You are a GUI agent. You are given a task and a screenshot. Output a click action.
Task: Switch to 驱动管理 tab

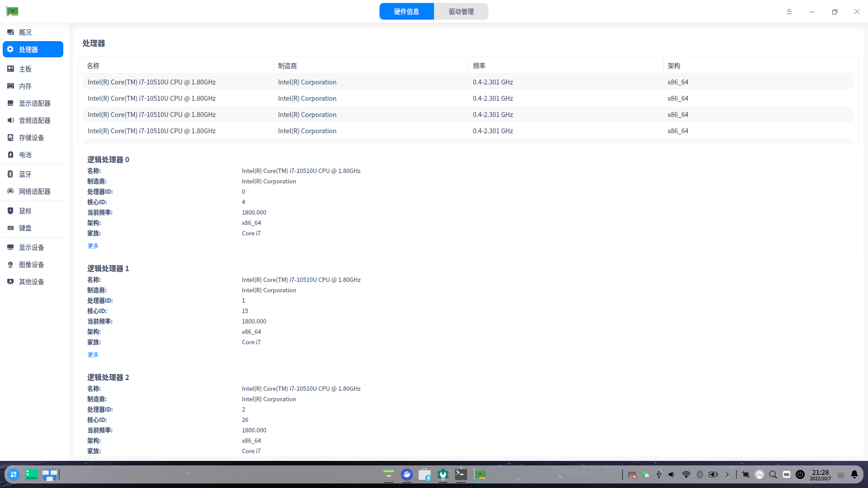461,11
